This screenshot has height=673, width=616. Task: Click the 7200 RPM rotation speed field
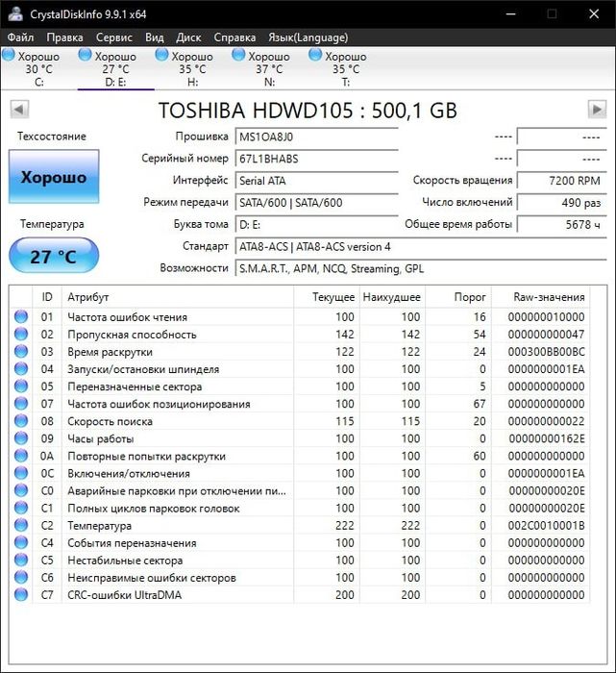coord(562,181)
